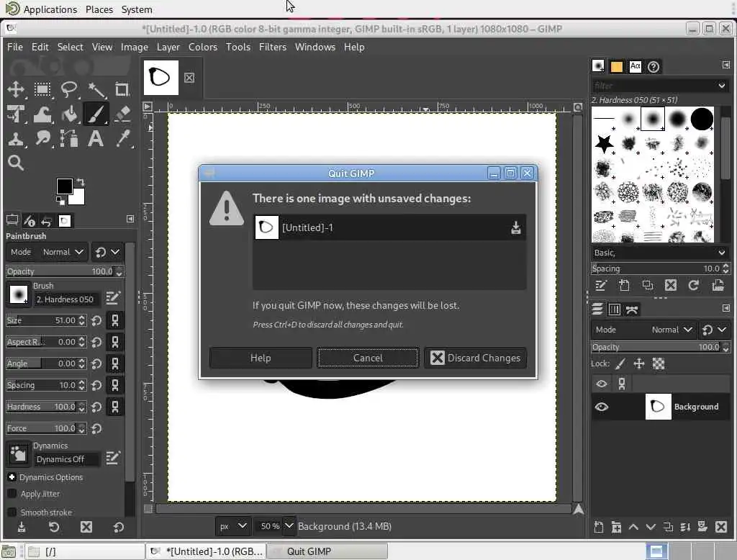Image resolution: width=737 pixels, height=560 pixels.
Task: Open the Windows menu
Action: pos(315,47)
